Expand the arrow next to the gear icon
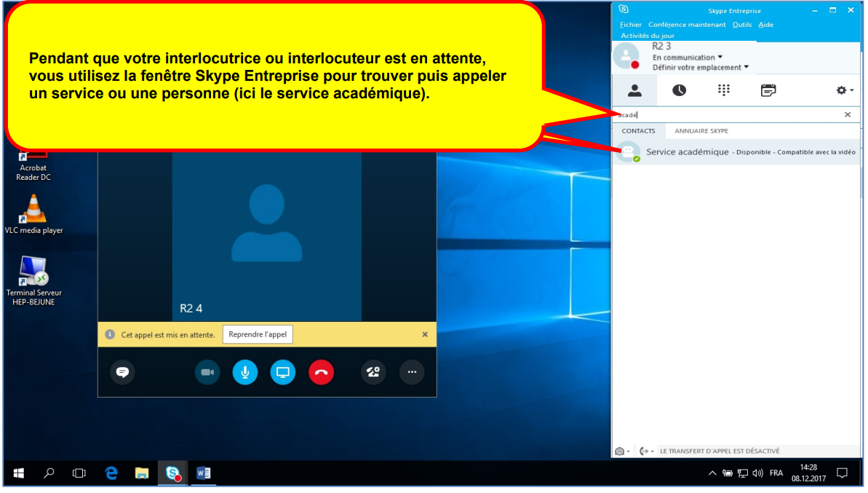The image size is (868, 493). pos(851,90)
